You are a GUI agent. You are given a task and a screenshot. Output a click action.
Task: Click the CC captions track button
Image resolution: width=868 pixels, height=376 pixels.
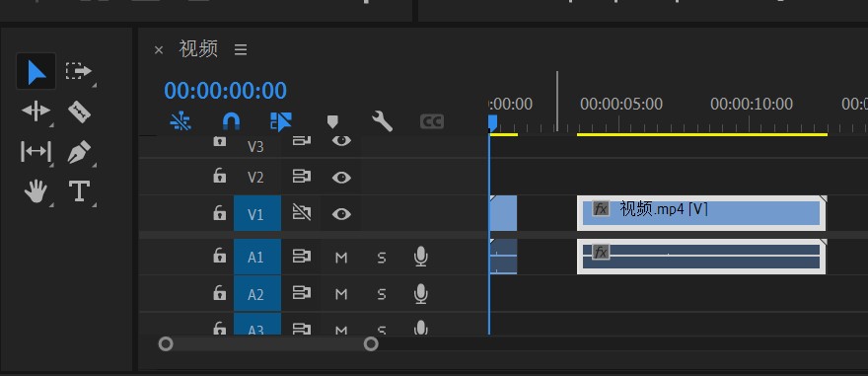pos(432,121)
